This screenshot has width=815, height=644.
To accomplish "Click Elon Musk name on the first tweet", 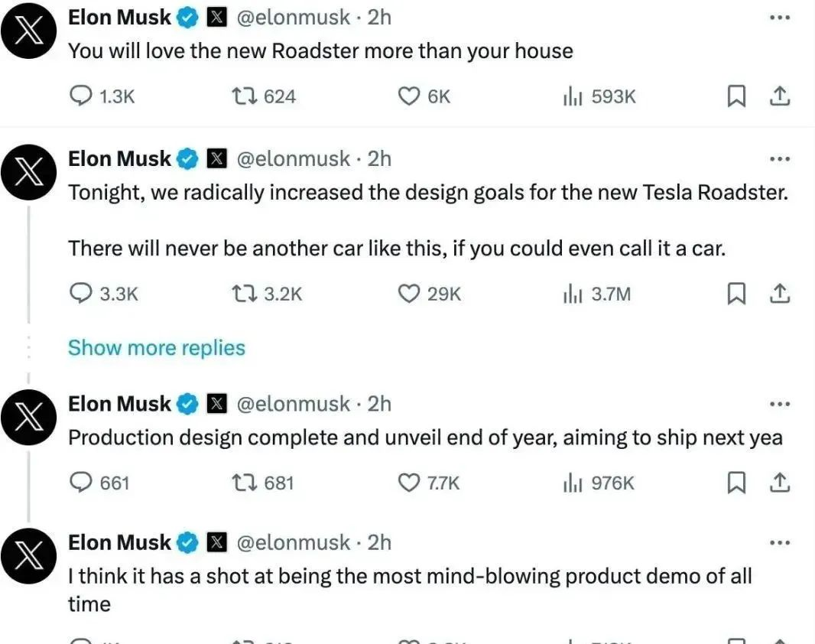I will click(x=119, y=17).
